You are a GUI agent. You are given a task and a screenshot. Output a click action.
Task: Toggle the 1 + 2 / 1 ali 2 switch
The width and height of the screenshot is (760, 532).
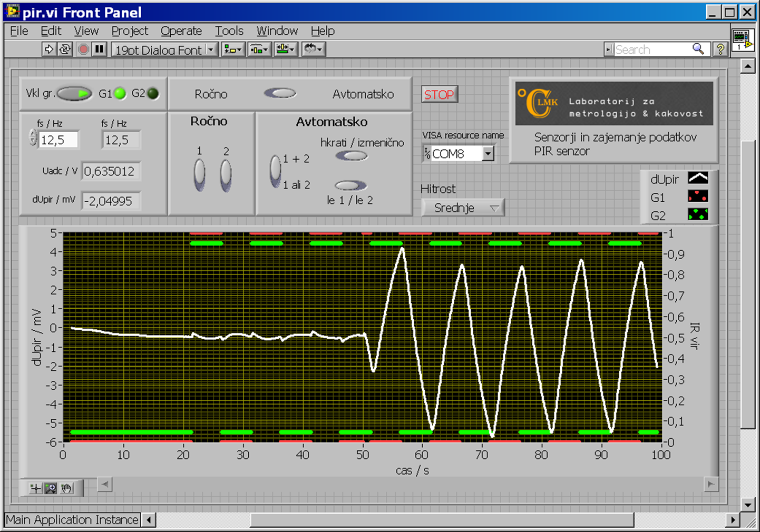coord(275,171)
